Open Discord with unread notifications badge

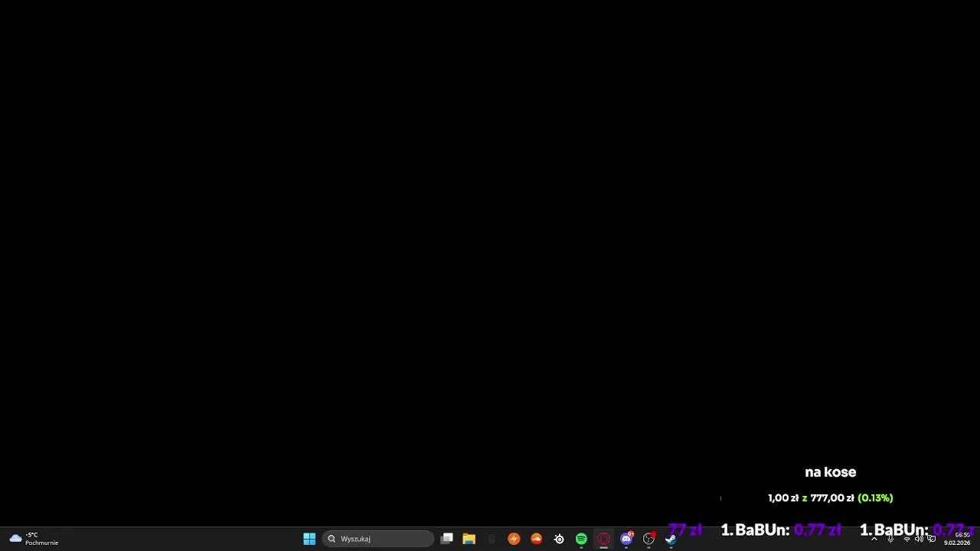click(x=626, y=539)
